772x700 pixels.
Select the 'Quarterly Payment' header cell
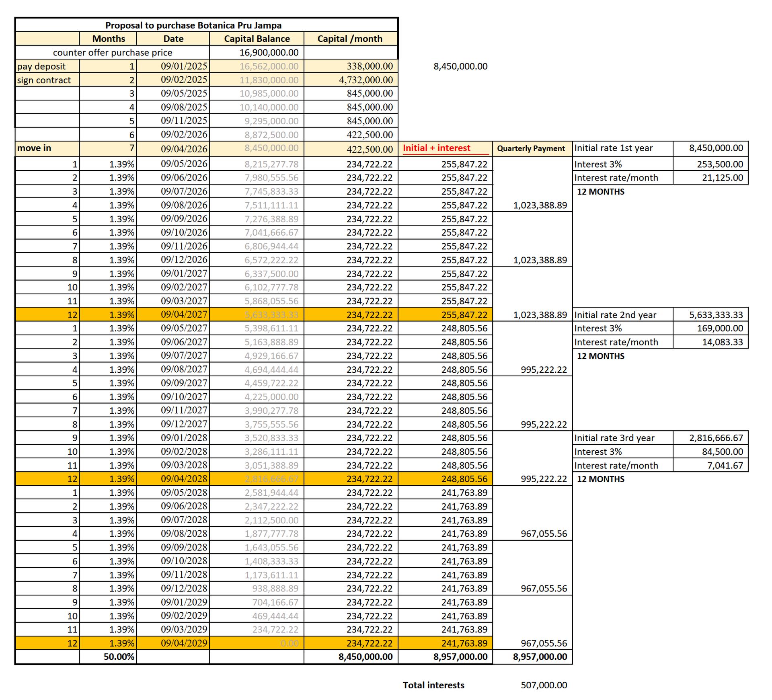coord(531,148)
